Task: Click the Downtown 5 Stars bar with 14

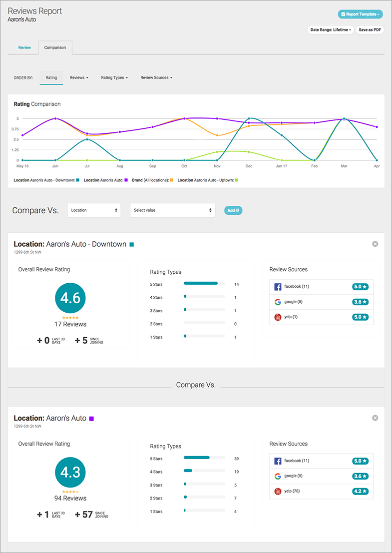Action: (204, 283)
